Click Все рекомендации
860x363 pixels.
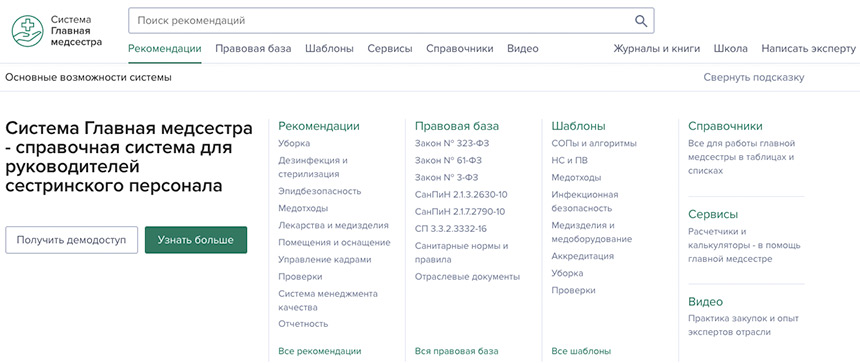click(x=320, y=351)
